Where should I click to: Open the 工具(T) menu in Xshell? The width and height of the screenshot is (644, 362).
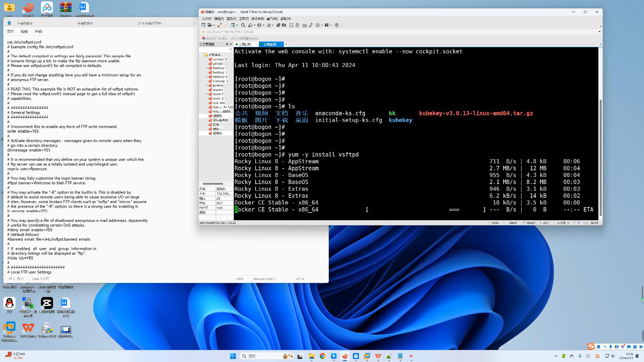pos(244,19)
